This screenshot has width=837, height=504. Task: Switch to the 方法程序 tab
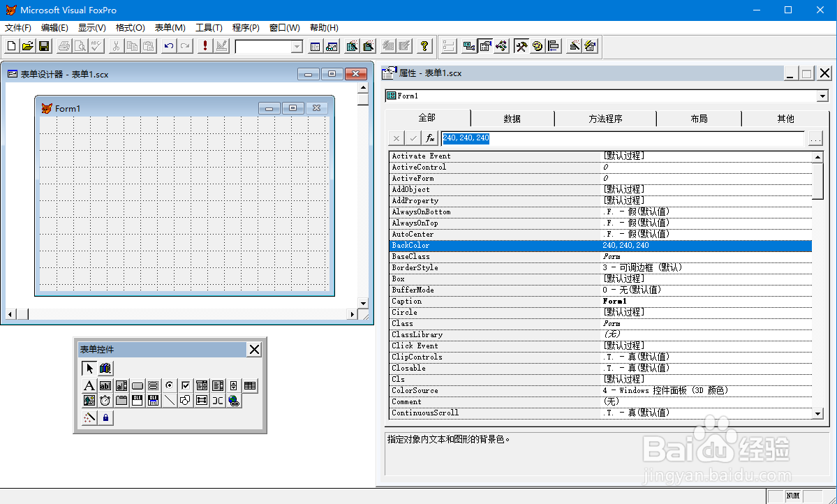[605, 119]
